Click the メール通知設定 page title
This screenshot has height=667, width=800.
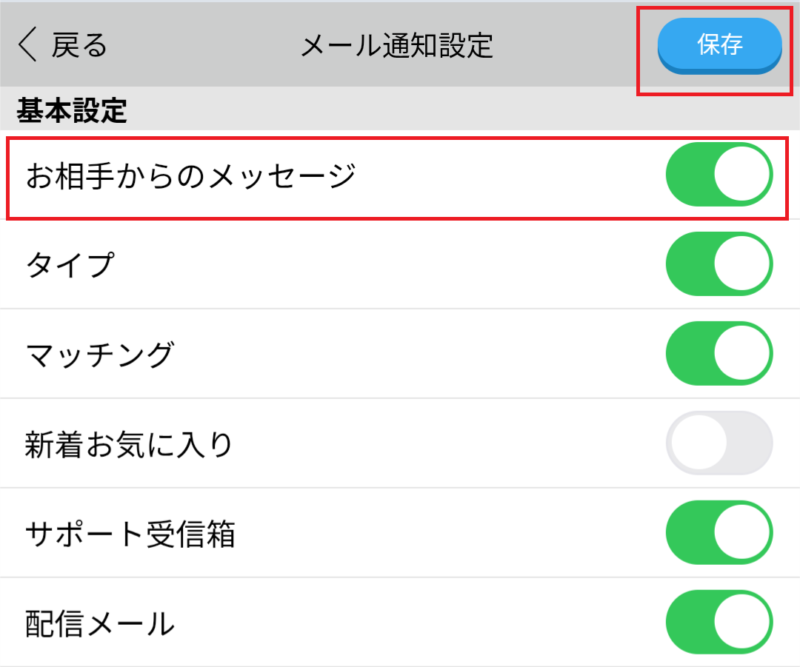point(397,45)
